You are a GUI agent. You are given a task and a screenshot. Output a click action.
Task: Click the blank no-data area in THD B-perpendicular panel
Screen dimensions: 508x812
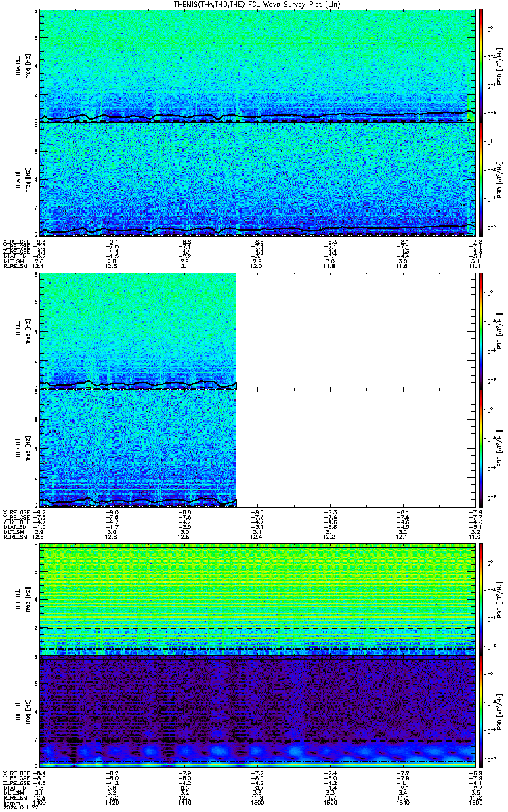click(x=357, y=331)
